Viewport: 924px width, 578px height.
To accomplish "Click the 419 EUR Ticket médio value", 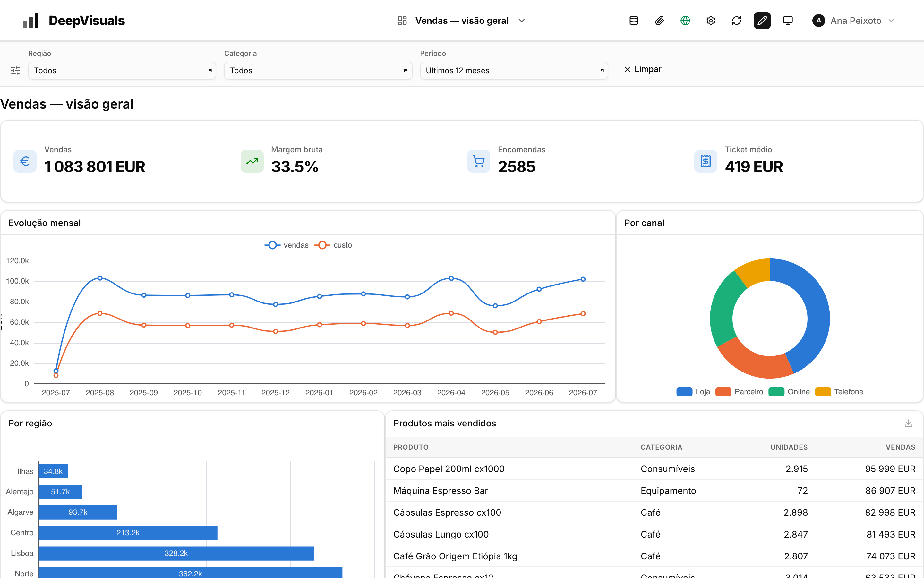I will point(754,167).
